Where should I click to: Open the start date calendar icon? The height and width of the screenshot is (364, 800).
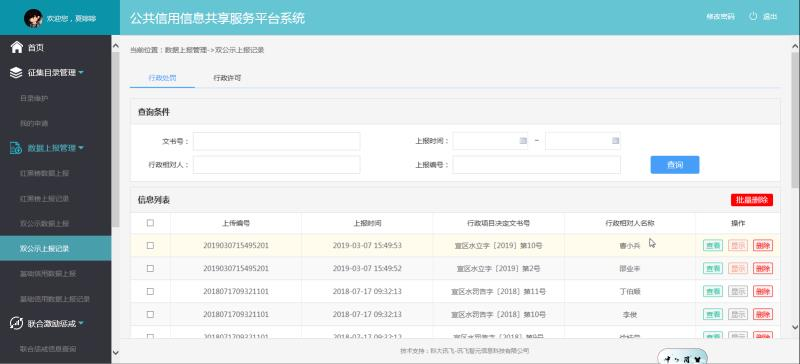pyautogui.click(x=523, y=141)
